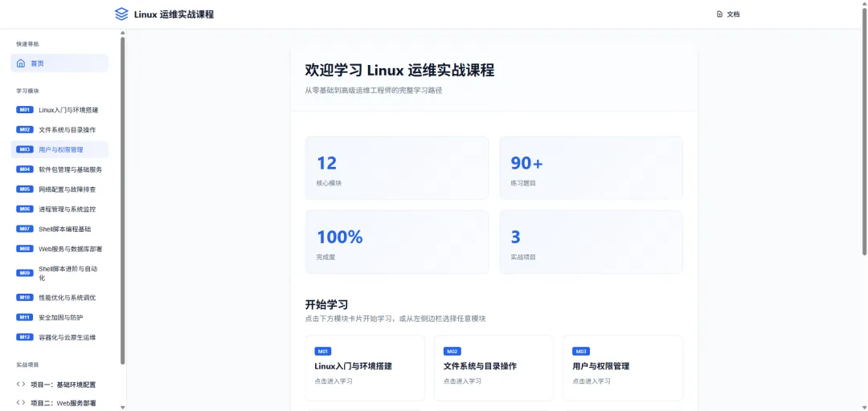
Task: Click the M02 badge in the sidebar
Action: pyautogui.click(x=25, y=129)
